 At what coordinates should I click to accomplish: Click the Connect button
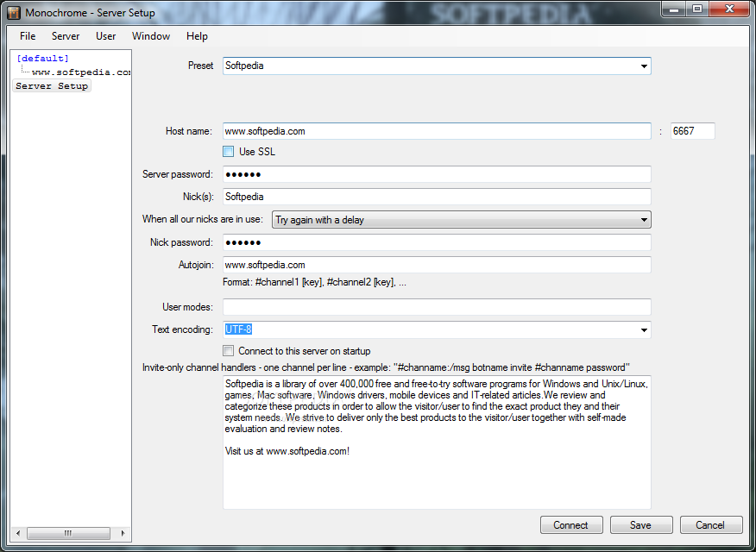click(571, 525)
